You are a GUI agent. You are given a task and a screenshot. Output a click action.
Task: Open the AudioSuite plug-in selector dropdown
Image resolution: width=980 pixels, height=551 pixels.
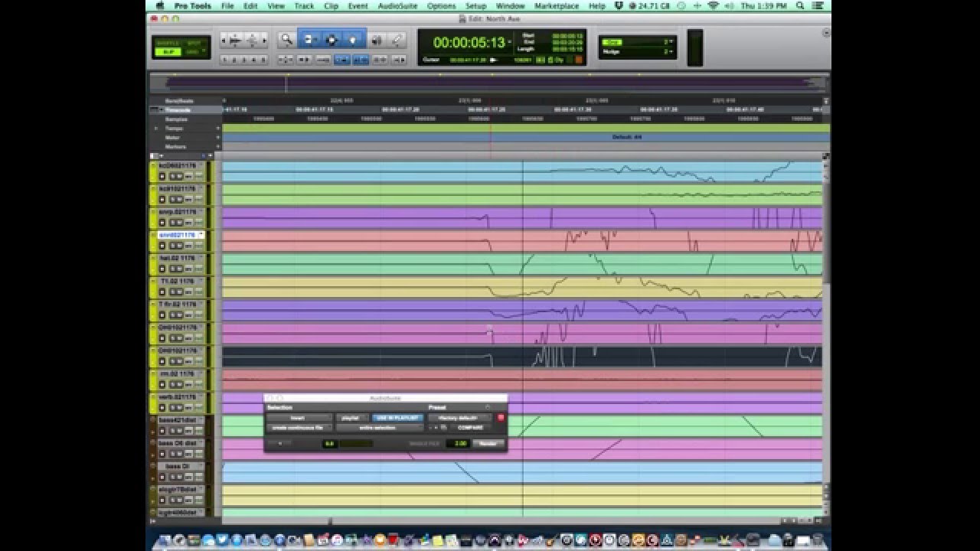tap(299, 418)
